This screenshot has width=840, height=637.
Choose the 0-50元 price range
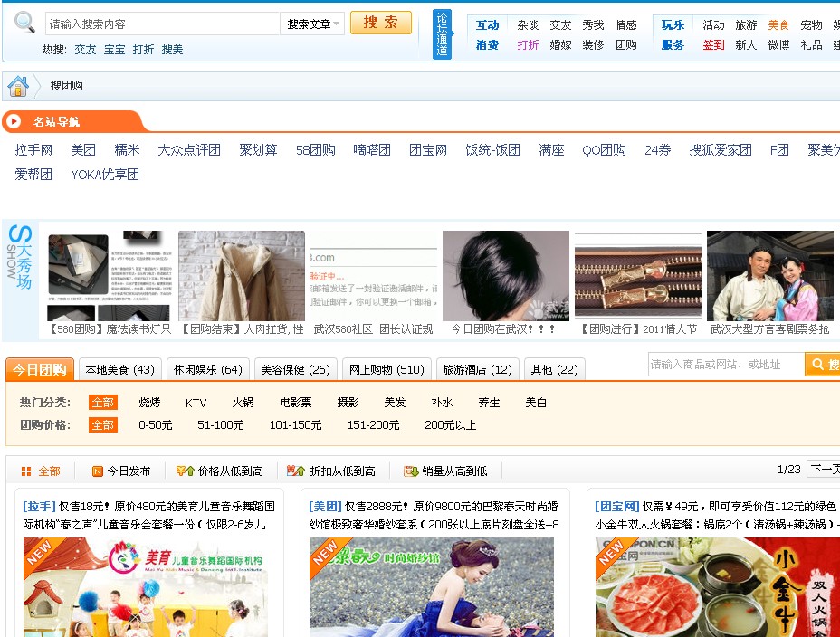(x=156, y=425)
